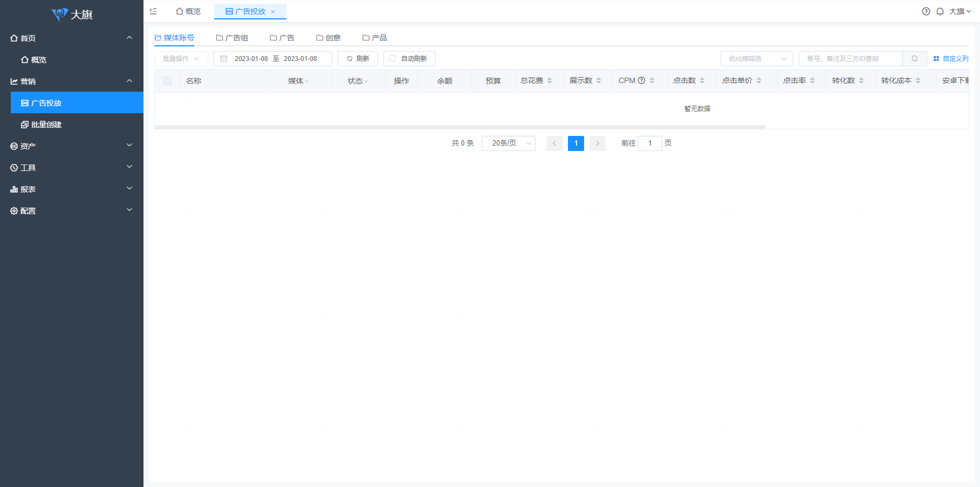
Task: Open 批量创建 in the sidebar
Action: click(46, 125)
